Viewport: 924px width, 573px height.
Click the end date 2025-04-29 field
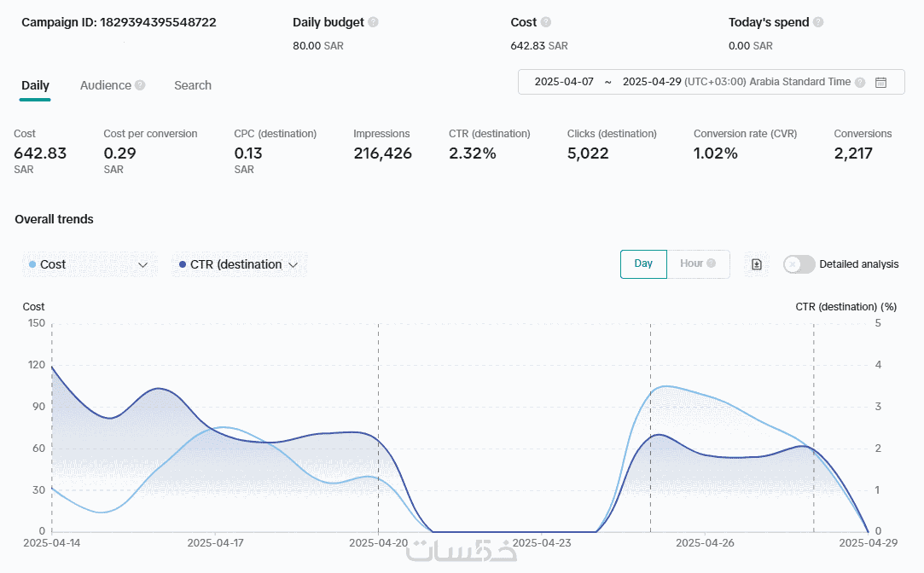point(653,82)
